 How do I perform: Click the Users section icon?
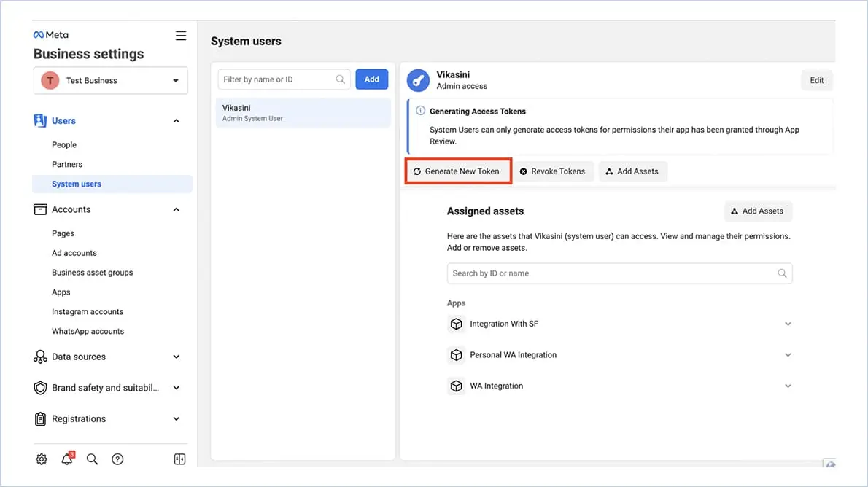(x=40, y=120)
